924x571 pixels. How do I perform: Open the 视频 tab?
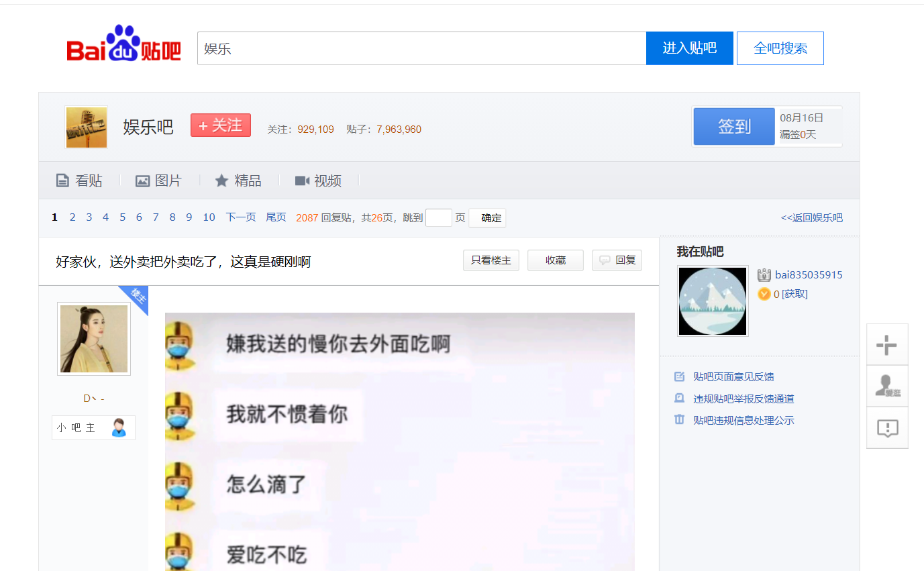point(319,180)
